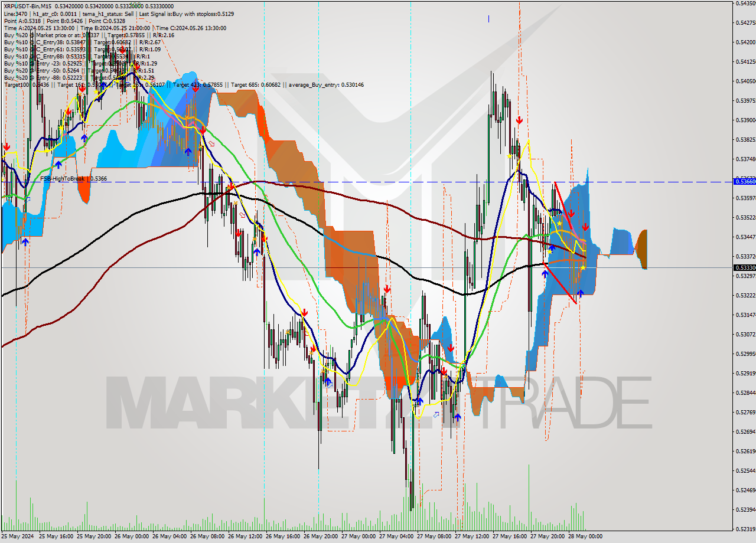
Task: Click the '26 May 16:00' time axis label
Action: 283,536
